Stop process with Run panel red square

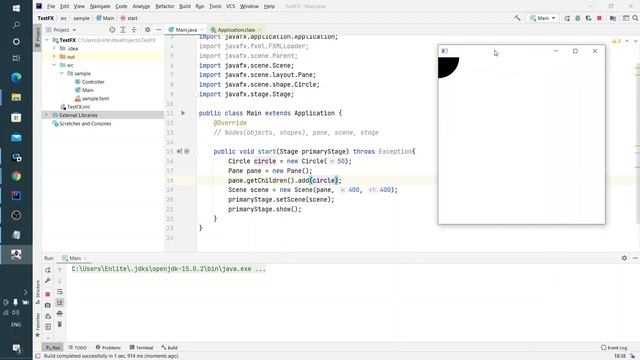(x=48, y=294)
